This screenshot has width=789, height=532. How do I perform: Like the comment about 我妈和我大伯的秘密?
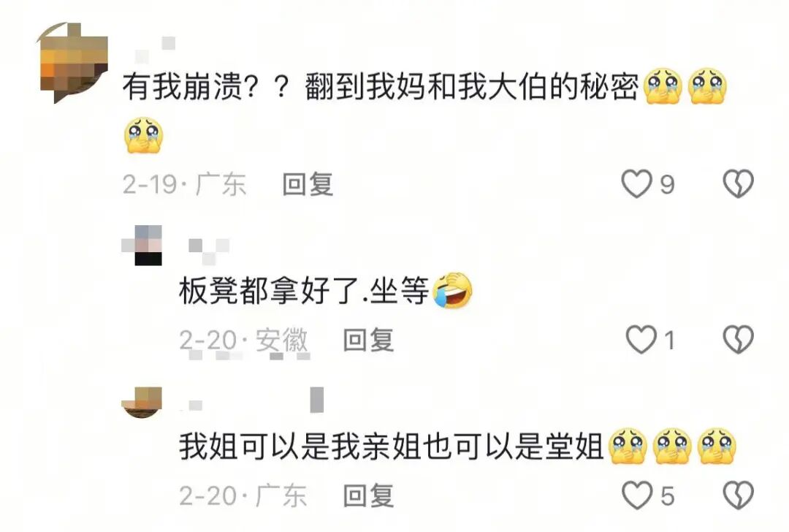pos(637,184)
